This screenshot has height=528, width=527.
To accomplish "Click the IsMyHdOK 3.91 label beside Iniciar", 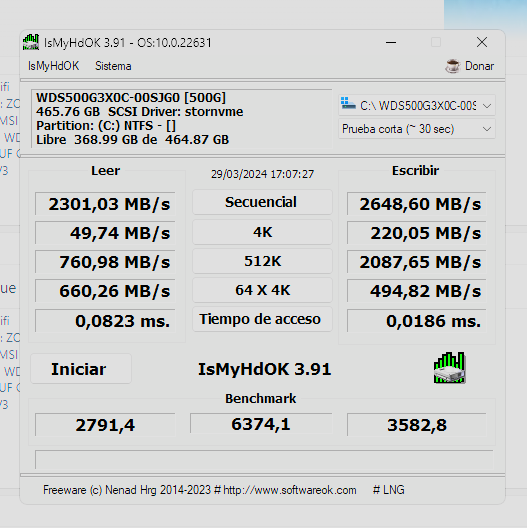I will pyautogui.click(x=265, y=369).
